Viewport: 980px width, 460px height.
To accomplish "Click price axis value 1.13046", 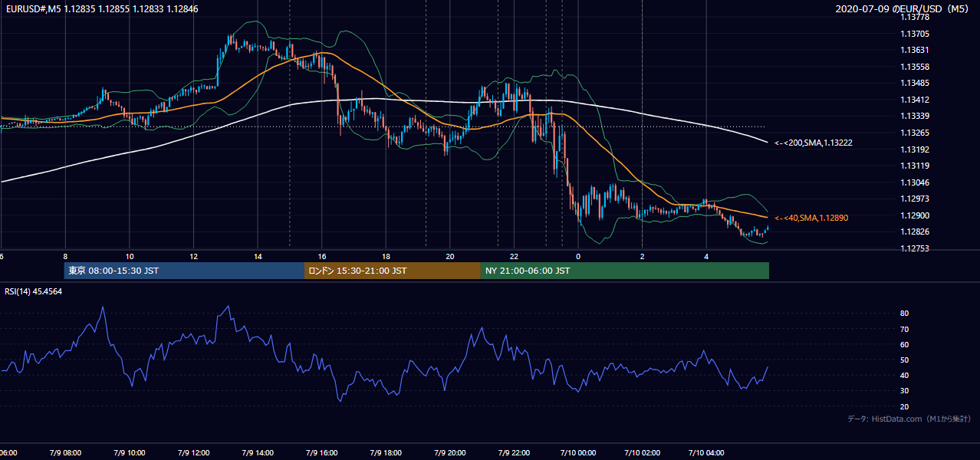I will click(x=915, y=182).
